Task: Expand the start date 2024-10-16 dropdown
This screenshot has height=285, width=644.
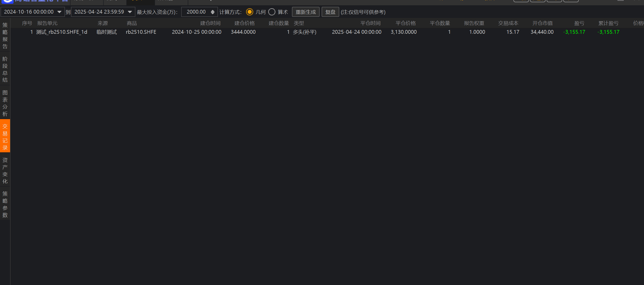Action: tap(59, 12)
